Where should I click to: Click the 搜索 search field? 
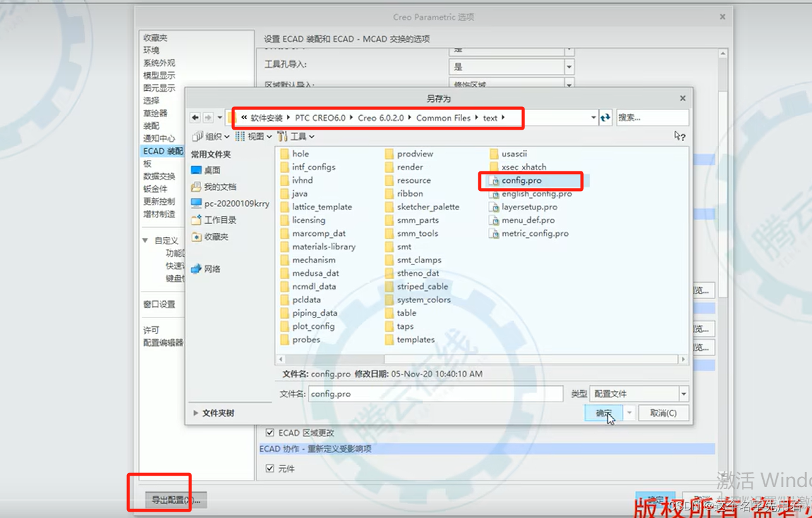coord(653,118)
